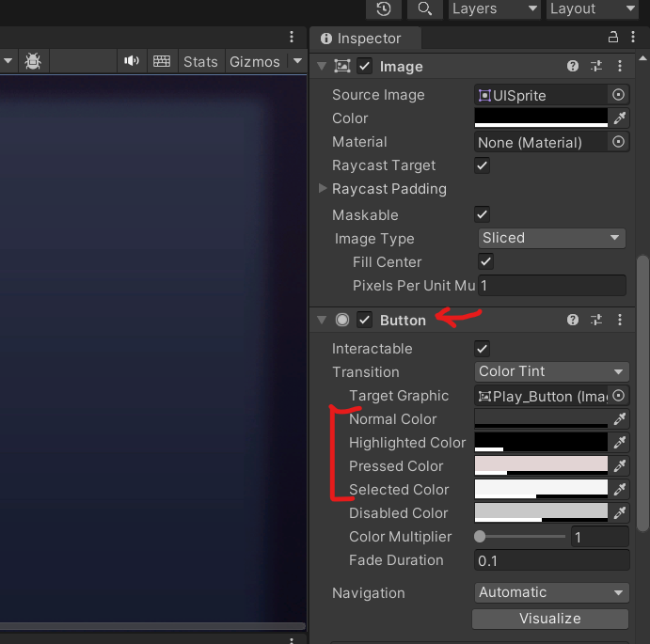Screen dimensions: 650x644
Task: Toggle the Stats overlay
Action: click(x=200, y=61)
